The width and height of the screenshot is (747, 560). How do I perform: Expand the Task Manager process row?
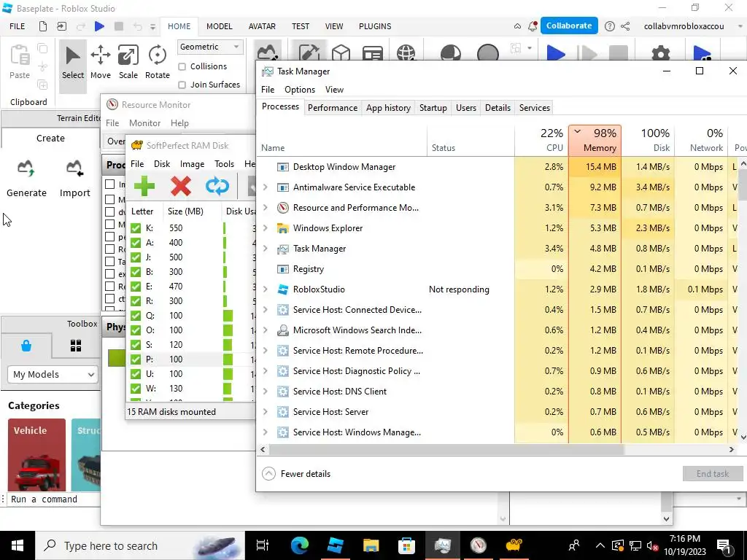click(x=266, y=249)
